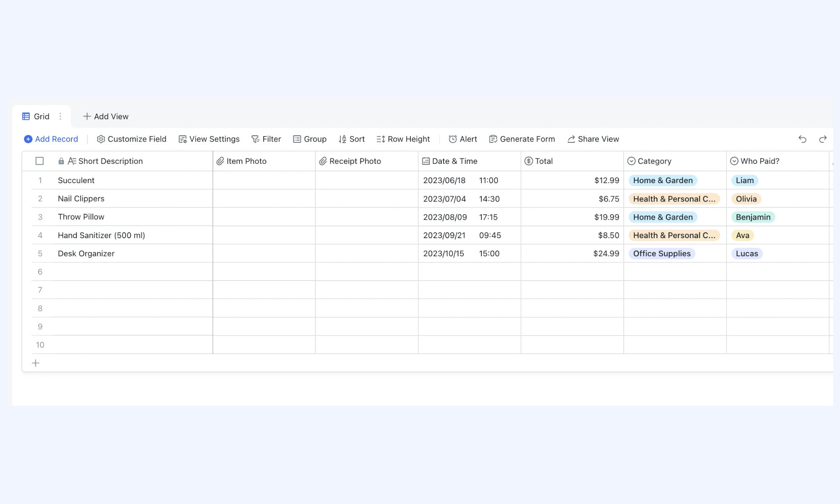Click the Share View label

pyautogui.click(x=598, y=139)
